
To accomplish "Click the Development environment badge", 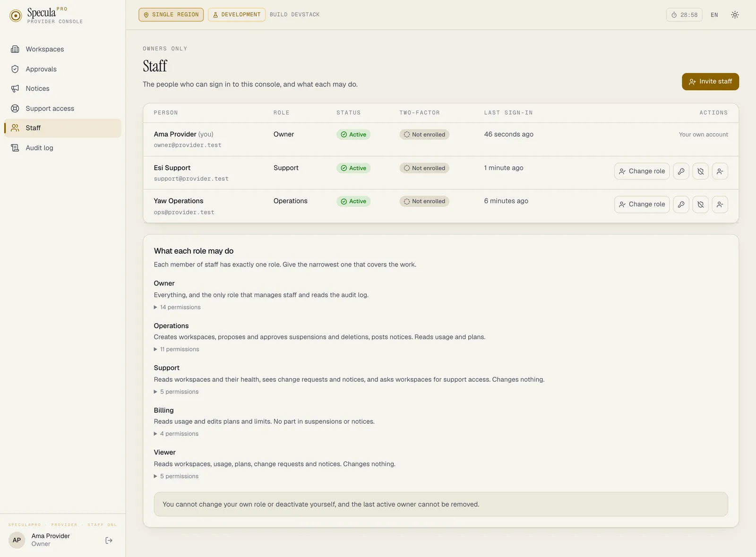I will 236,15.
